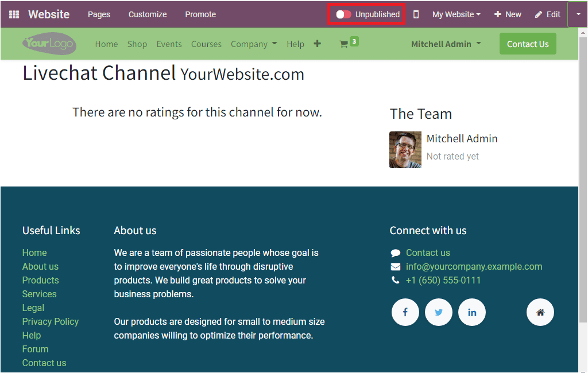Open the apps grid menu icon

click(14, 14)
